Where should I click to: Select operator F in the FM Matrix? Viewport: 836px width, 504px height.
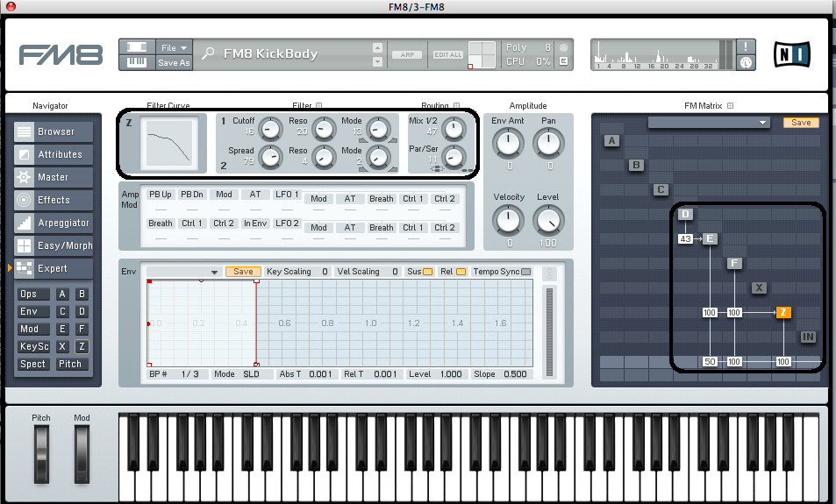[x=734, y=263]
